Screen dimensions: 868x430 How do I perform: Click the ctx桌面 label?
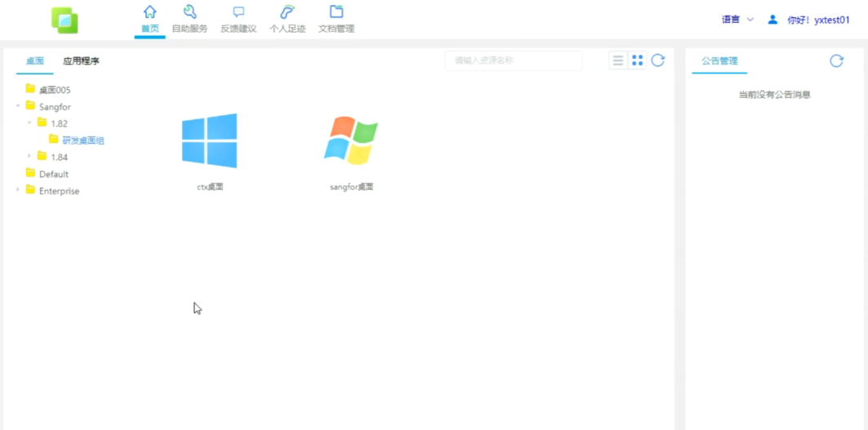tap(210, 187)
